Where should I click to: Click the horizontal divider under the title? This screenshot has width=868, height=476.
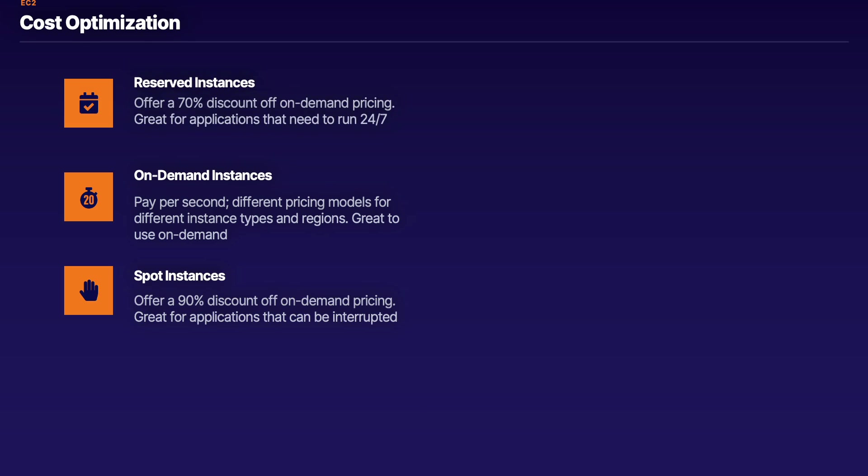(x=434, y=42)
